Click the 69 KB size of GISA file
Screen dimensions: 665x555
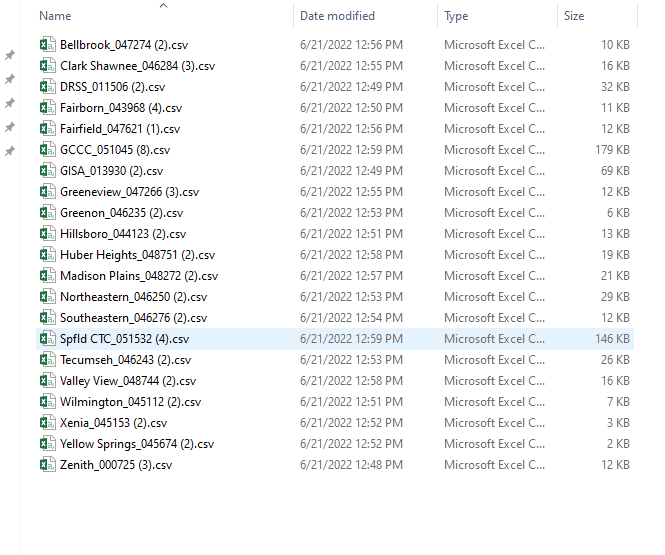click(615, 170)
